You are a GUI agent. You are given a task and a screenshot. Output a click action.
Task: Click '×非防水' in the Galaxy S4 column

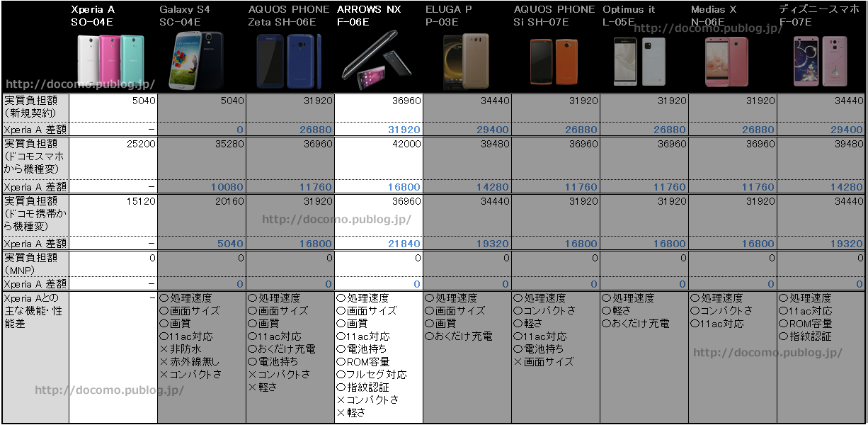coord(181,349)
